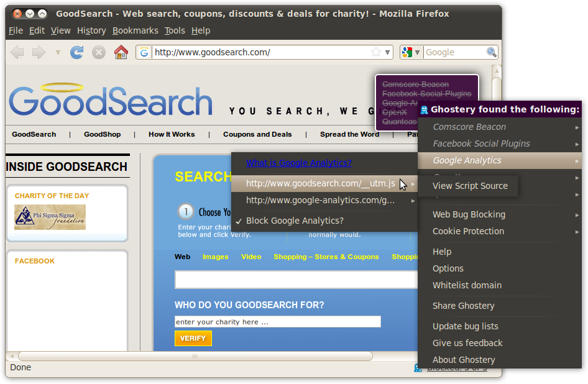588x384 pixels.
Task: Click the scroll up arrow of the vertical scrollbar
Action: pos(497,70)
